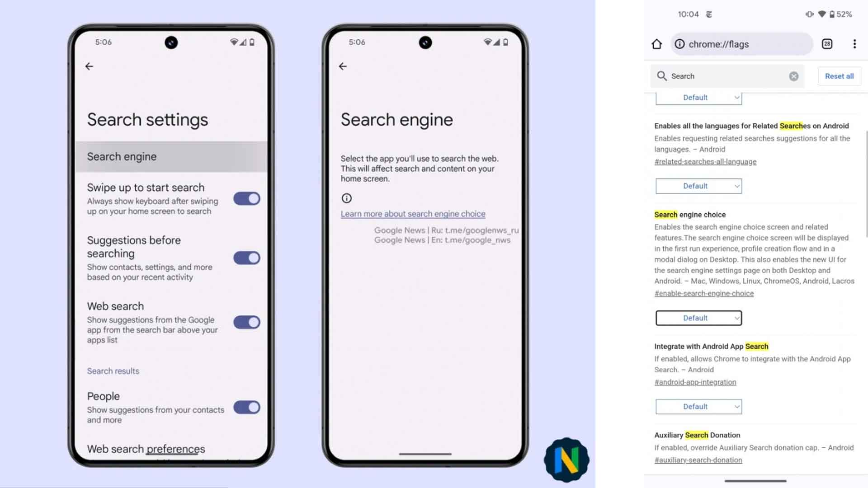The width and height of the screenshot is (868, 488).
Task: Click the Chrome tabs overview icon
Action: (x=828, y=43)
